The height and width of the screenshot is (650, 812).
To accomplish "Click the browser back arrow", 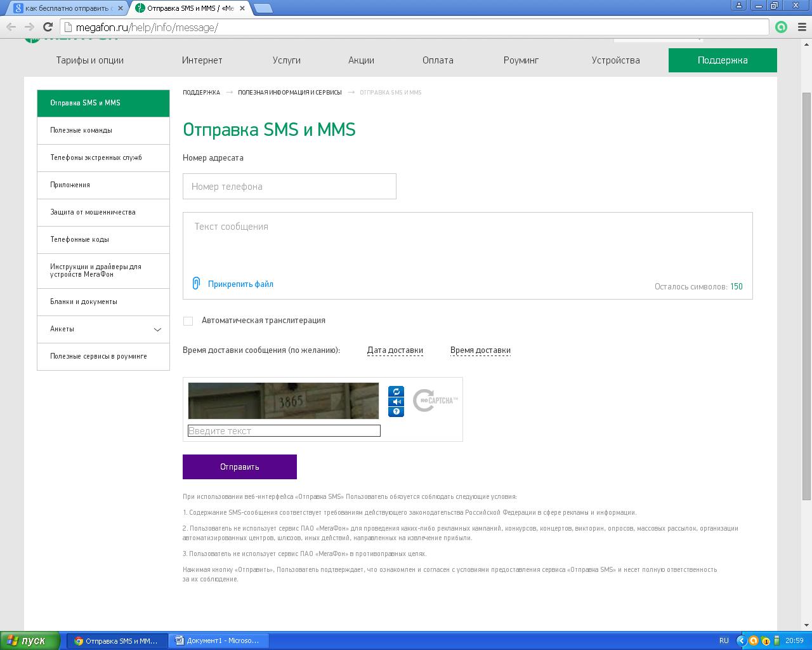I will coord(11,27).
